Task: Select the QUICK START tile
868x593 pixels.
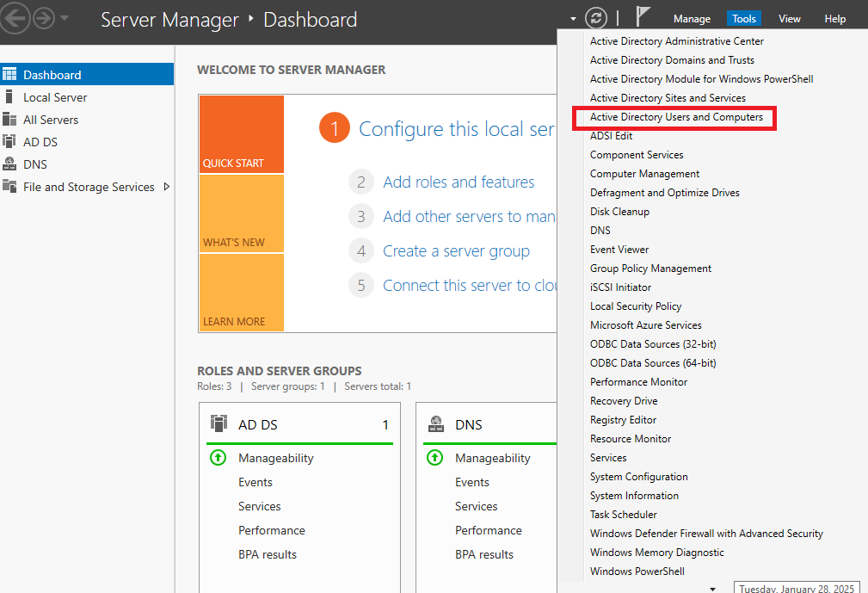Action: tap(241, 134)
